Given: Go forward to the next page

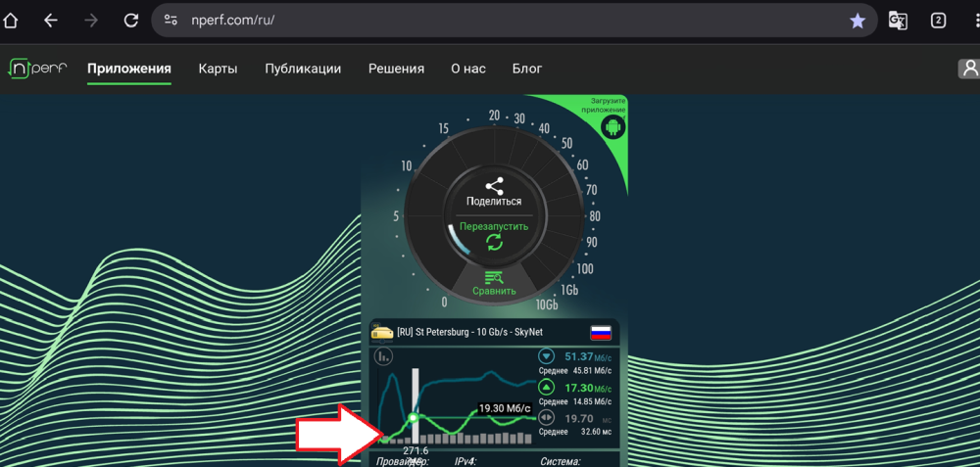Looking at the screenshot, I should 91,21.
